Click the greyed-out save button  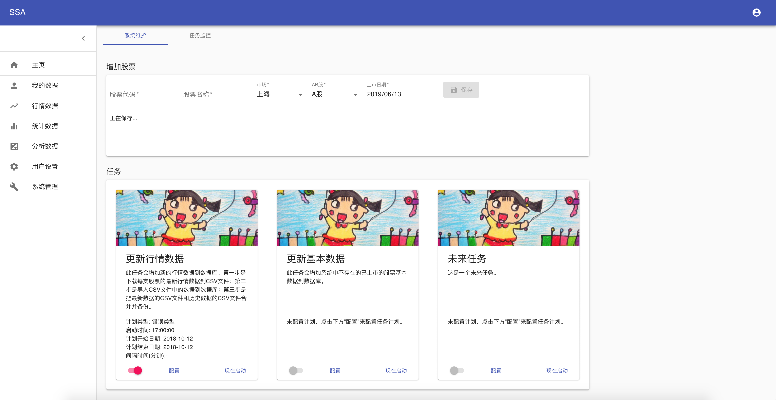point(462,90)
